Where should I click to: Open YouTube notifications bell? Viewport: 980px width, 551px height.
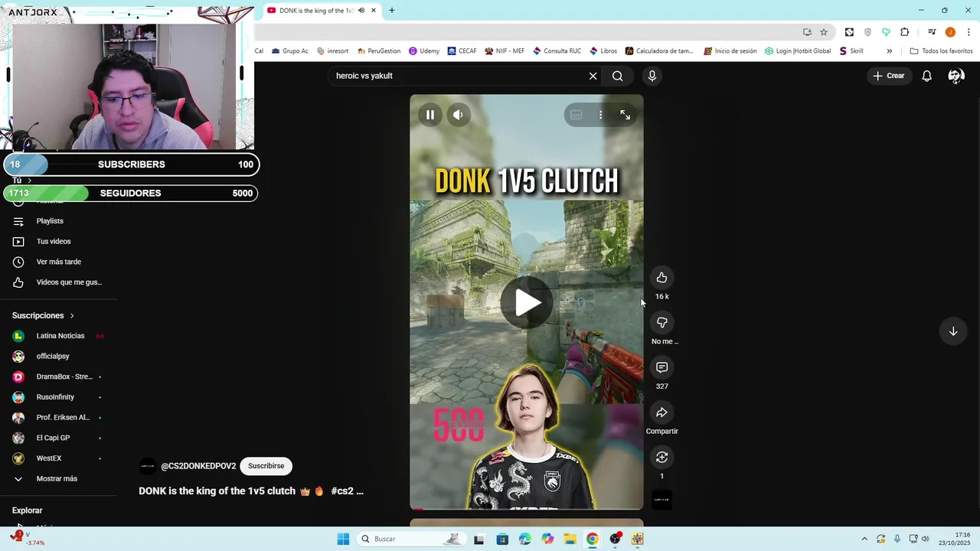coord(926,76)
